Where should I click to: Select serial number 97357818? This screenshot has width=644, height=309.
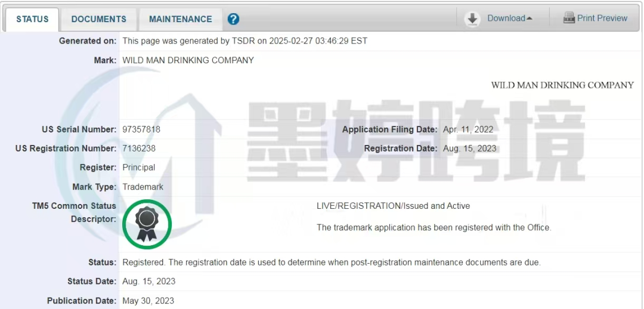(141, 129)
